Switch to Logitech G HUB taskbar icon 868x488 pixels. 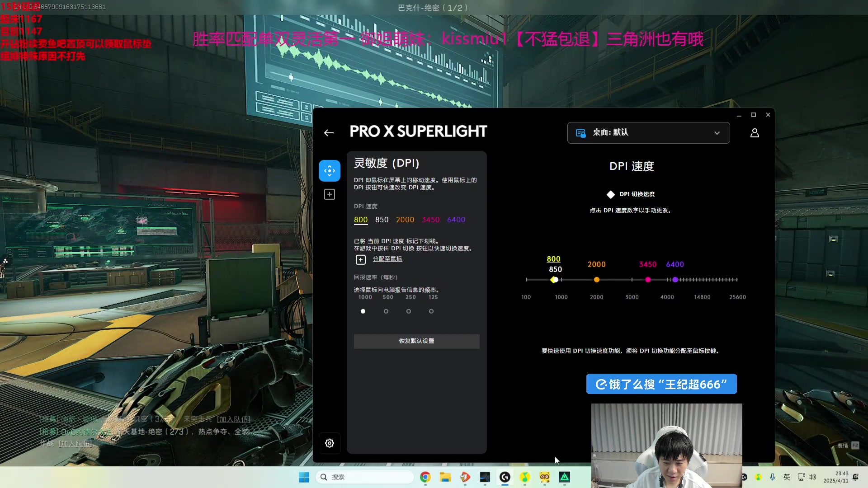505,477
